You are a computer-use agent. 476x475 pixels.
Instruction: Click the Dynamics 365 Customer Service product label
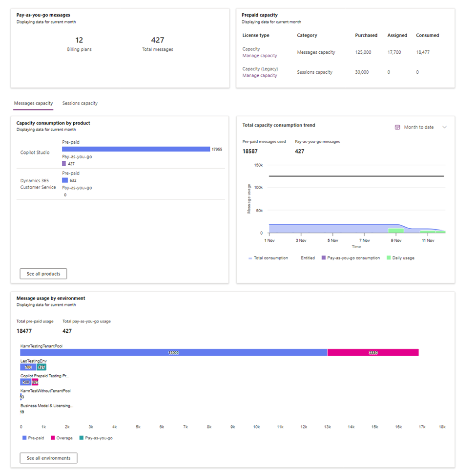pyautogui.click(x=38, y=184)
